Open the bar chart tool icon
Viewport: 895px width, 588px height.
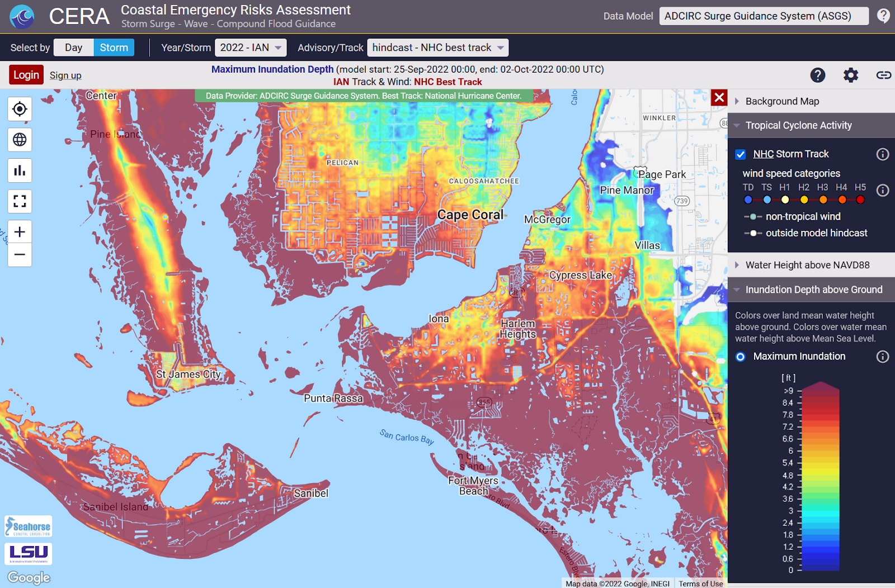pos(20,170)
